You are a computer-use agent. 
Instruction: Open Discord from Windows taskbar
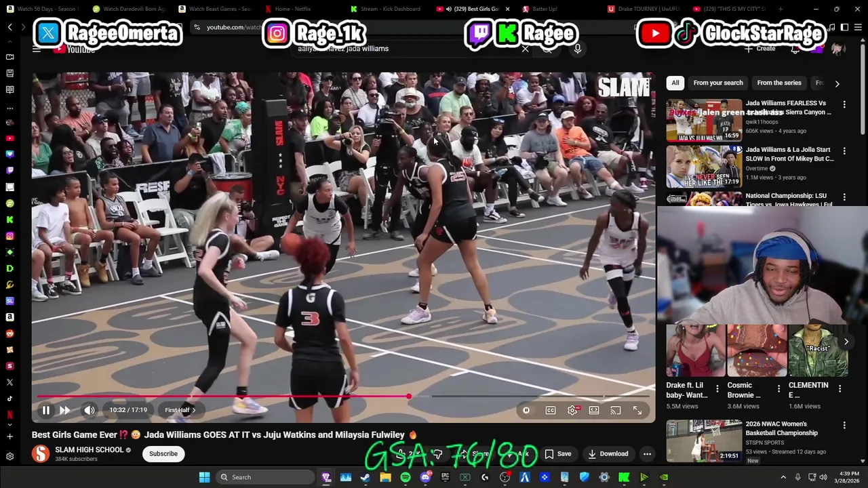(425, 477)
